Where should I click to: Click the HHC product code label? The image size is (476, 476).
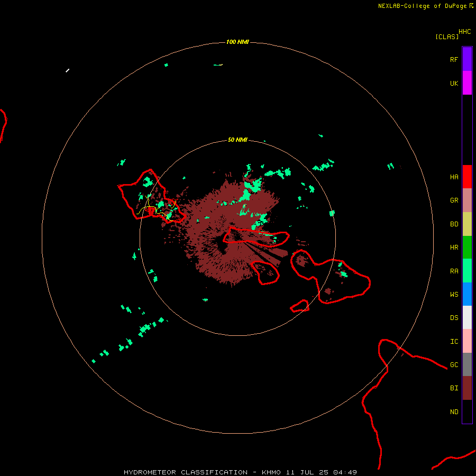pos(464,32)
